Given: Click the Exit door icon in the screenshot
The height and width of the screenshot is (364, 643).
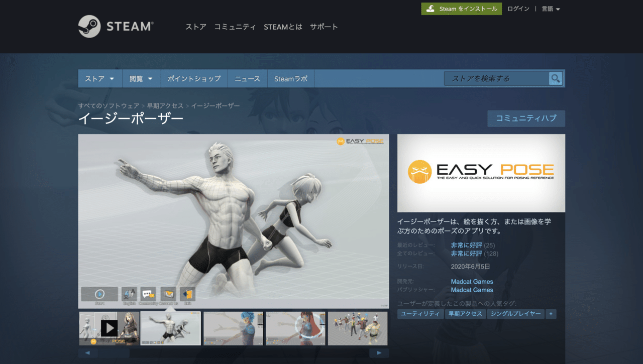Looking at the screenshot, I should pos(187,294).
